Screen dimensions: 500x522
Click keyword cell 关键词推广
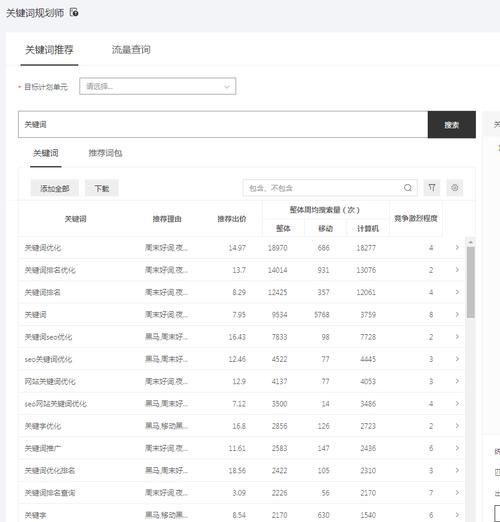click(43, 448)
